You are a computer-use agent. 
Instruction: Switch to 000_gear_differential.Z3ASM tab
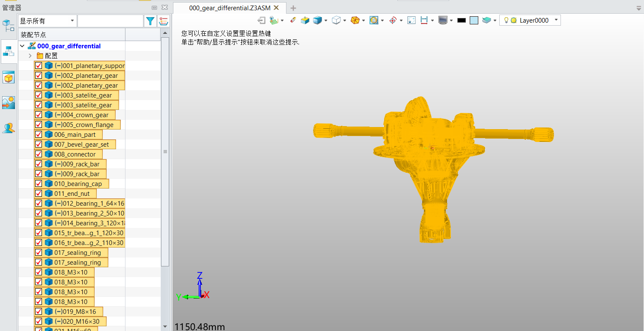click(230, 8)
